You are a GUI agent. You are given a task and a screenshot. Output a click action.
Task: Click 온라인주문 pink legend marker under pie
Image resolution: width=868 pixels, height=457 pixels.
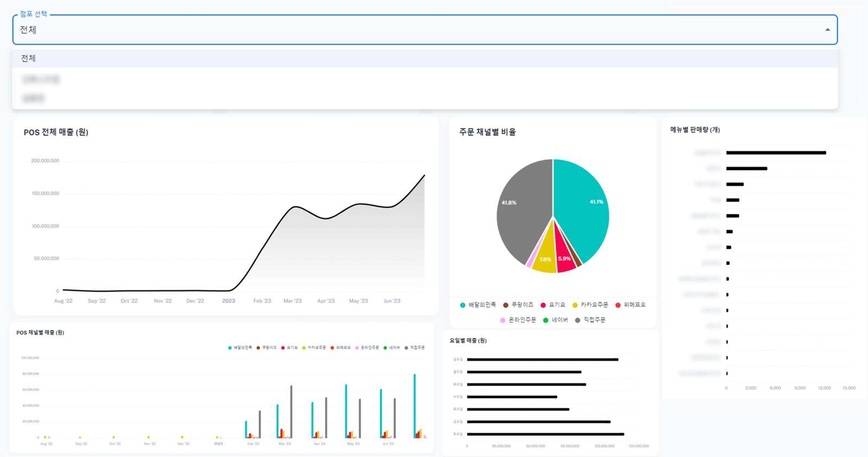(x=503, y=320)
